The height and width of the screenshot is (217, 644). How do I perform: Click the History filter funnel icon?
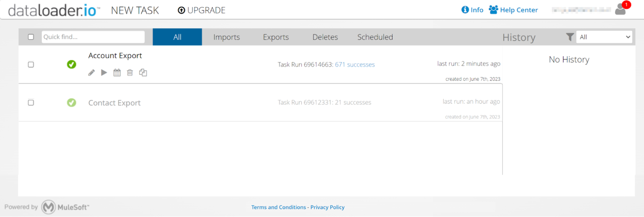(569, 37)
